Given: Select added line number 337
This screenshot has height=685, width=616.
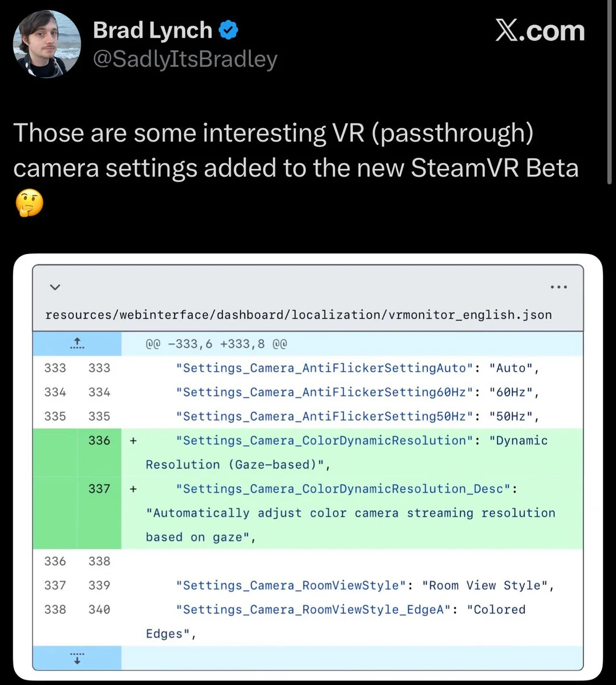Looking at the screenshot, I should point(99,489).
